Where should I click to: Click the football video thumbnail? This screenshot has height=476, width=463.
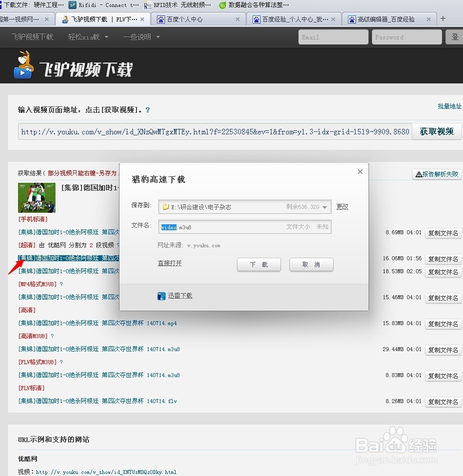coord(37,198)
